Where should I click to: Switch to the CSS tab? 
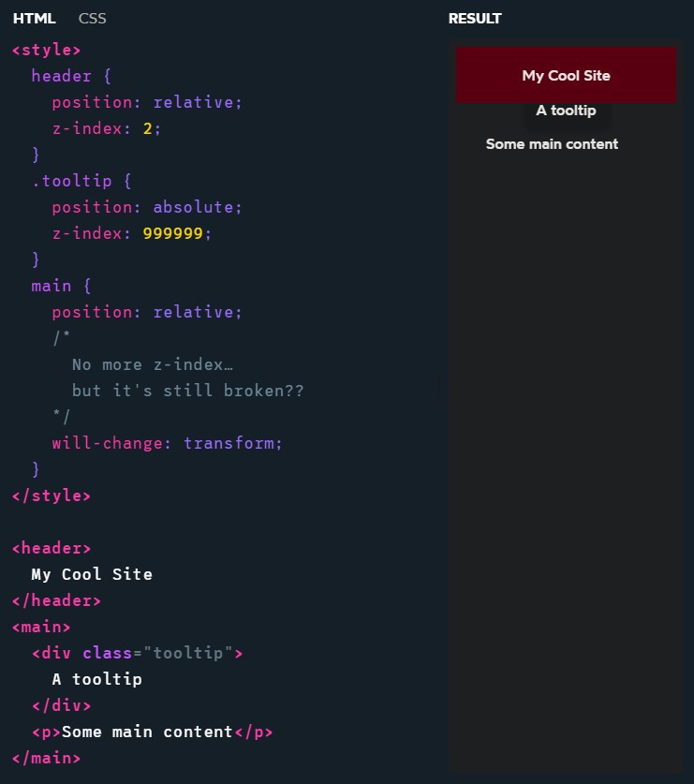[x=92, y=19]
